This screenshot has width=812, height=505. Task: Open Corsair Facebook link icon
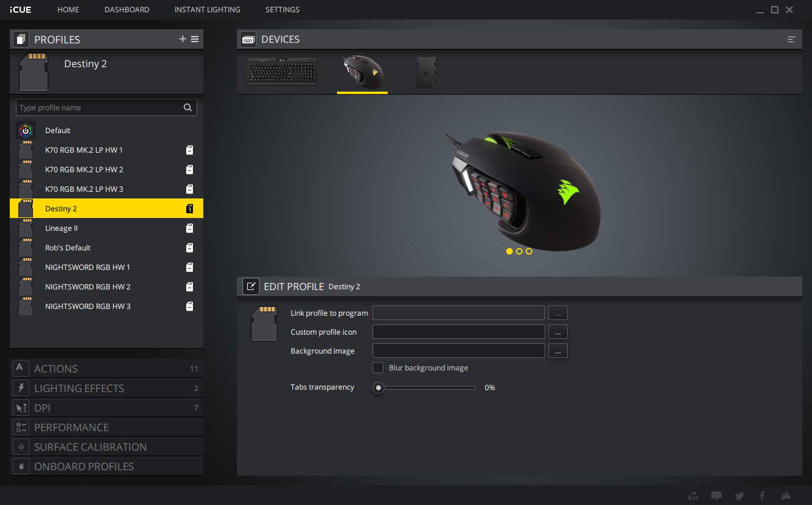tap(762, 496)
